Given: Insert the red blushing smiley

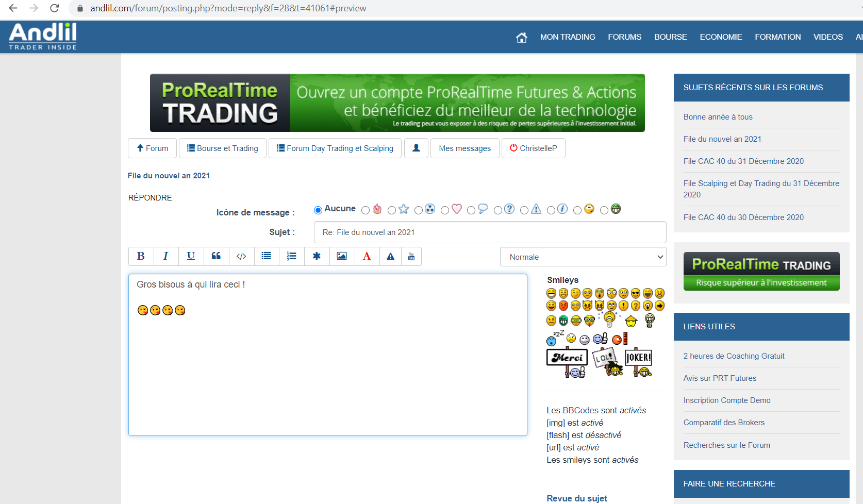Looking at the screenshot, I should point(563,306).
